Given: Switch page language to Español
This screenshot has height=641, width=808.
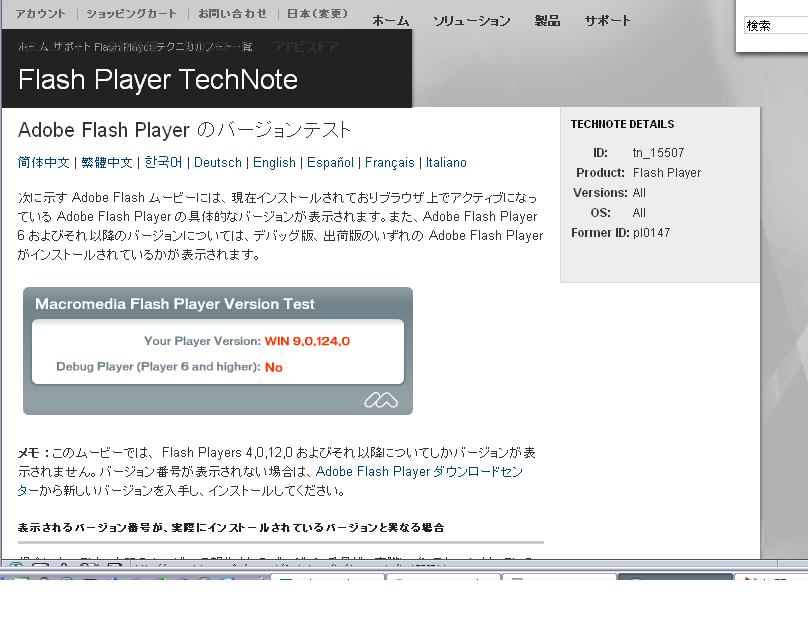Looking at the screenshot, I should 330,163.
